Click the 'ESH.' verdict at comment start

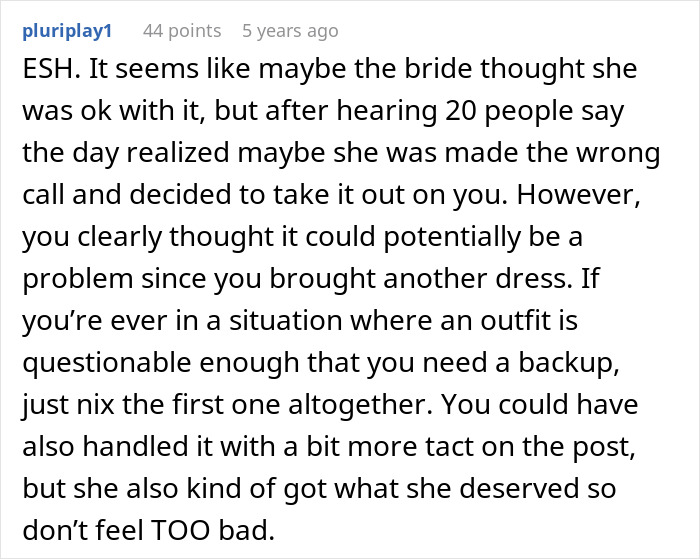click(x=44, y=73)
